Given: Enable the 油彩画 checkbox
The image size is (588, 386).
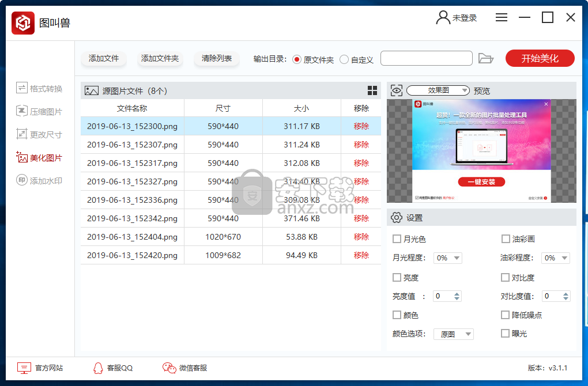Looking at the screenshot, I should coord(506,239).
